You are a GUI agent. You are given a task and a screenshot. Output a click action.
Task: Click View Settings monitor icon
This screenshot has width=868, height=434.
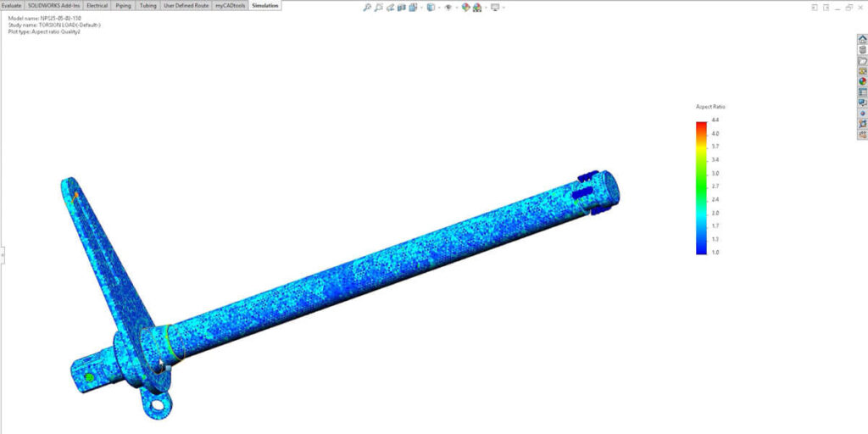(495, 7)
